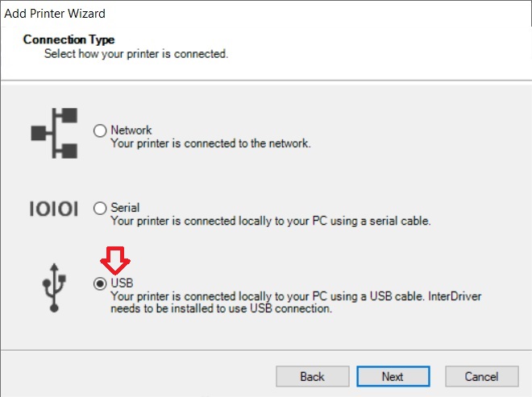Click the "Network" option label
This screenshot has width=532, height=397.
[131, 130]
